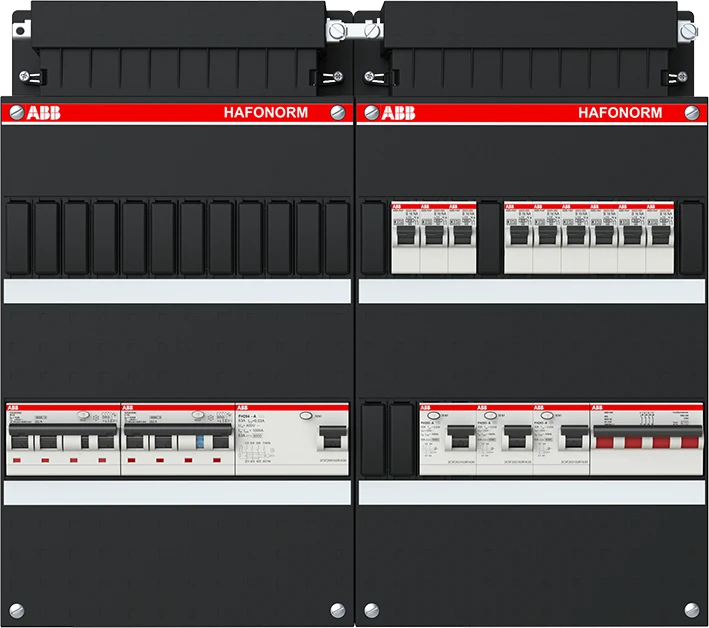Click the HAFONORM label on the left panel
Viewport: 709px width, 628px height.
[x=265, y=113]
